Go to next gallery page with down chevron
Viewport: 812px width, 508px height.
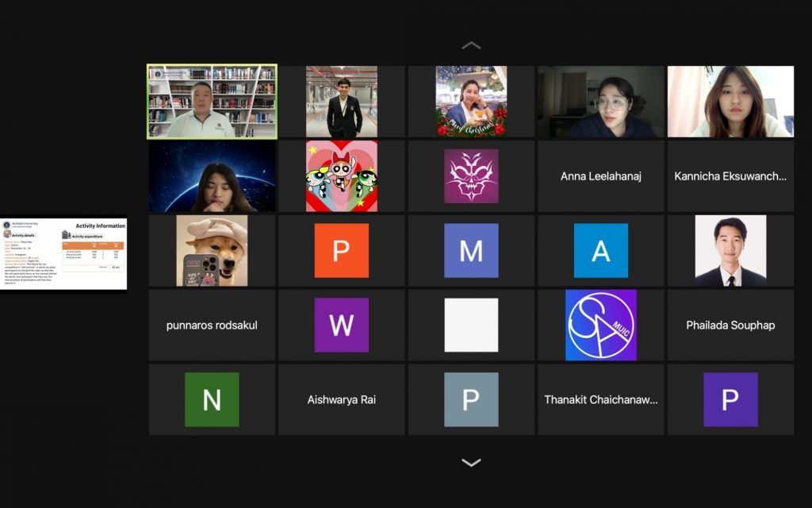[x=471, y=462]
